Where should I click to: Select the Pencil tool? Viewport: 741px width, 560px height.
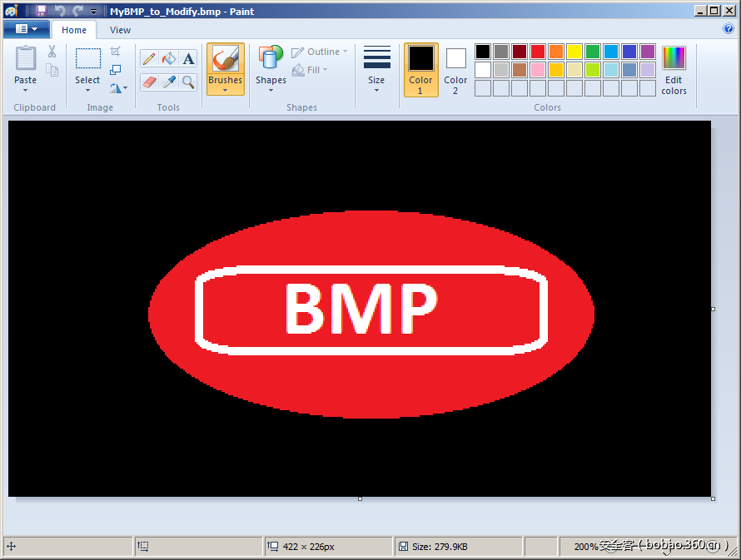click(x=150, y=59)
